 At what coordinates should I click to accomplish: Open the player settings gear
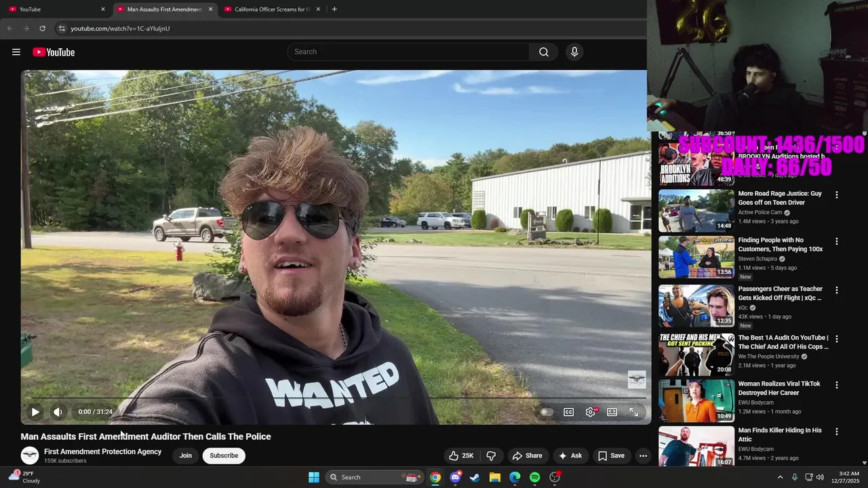pyautogui.click(x=591, y=411)
